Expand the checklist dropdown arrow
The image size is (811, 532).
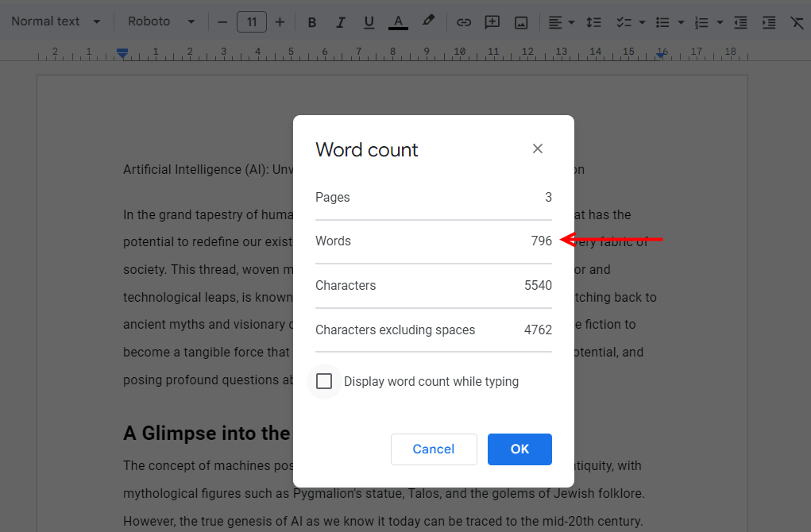coord(642,22)
